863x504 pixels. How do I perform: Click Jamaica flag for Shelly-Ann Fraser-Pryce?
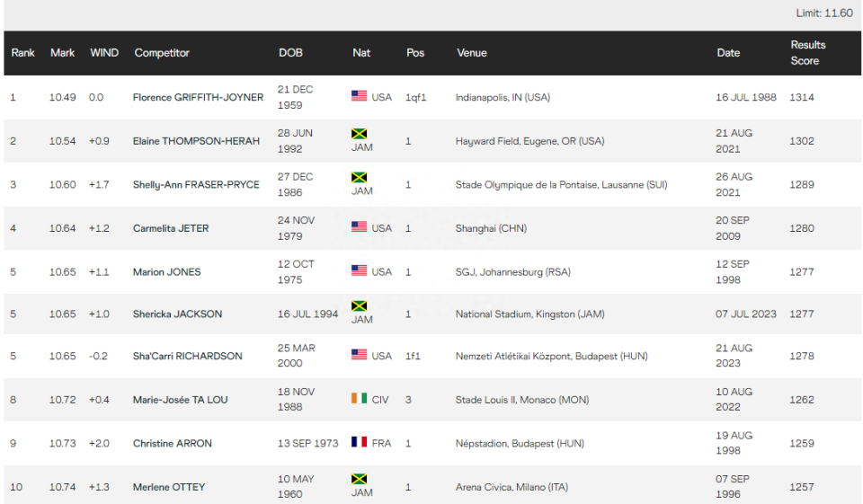359,177
